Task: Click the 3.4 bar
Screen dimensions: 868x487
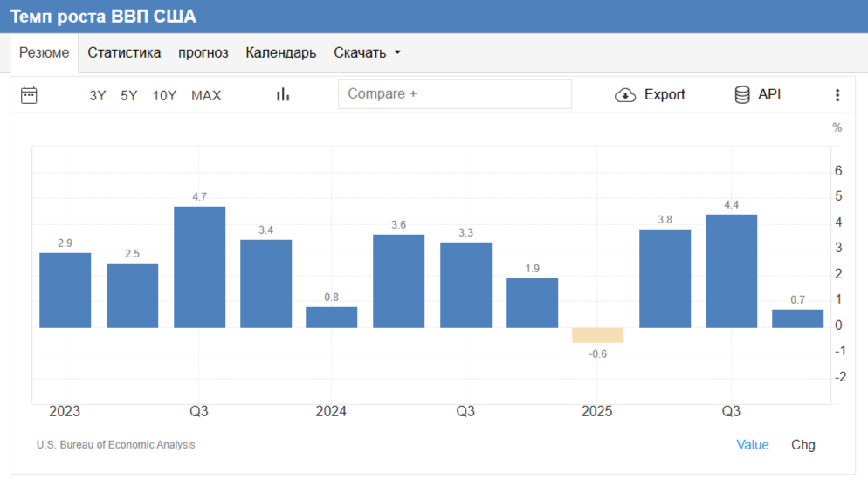Action: 265,284
